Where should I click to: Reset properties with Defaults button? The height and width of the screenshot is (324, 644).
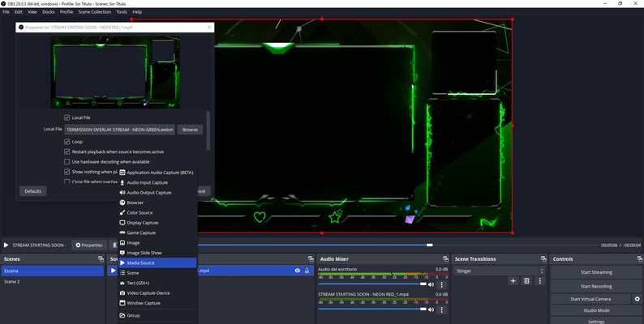[x=33, y=191]
